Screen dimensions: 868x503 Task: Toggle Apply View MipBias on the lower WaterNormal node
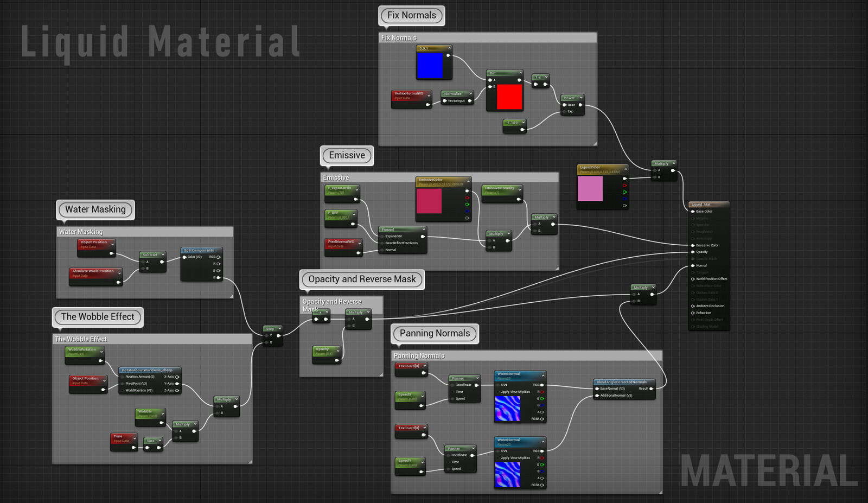click(x=498, y=458)
